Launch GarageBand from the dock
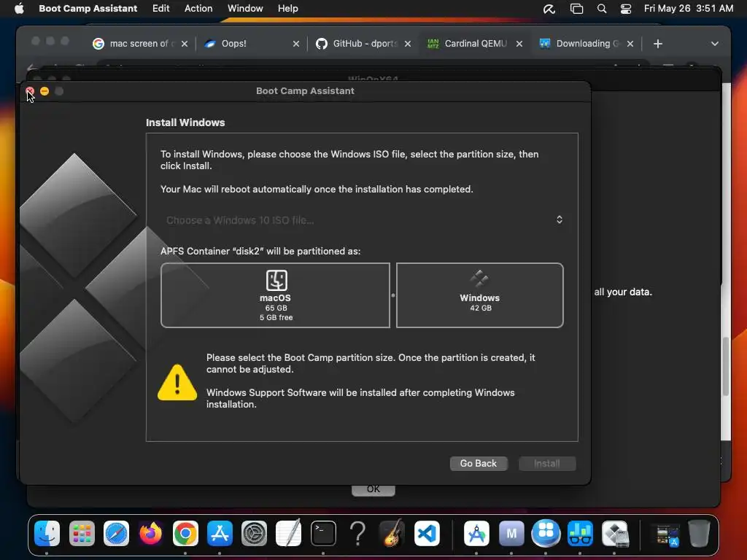This screenshot has height=560, width=747. (392, 533)
